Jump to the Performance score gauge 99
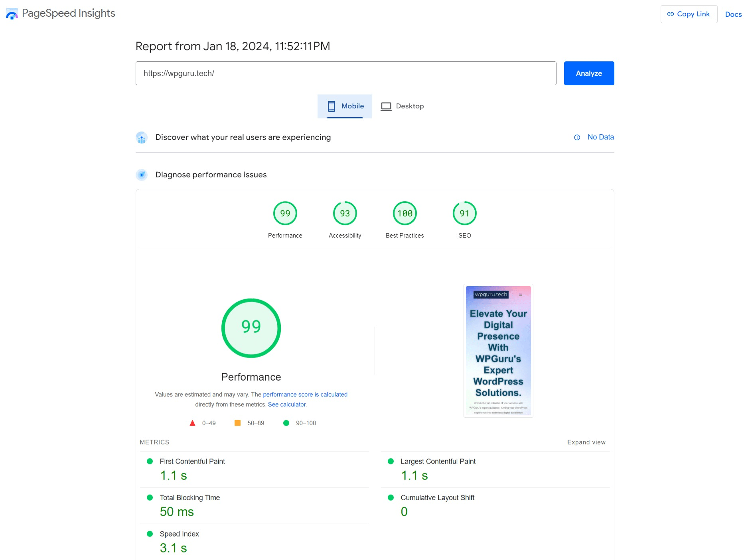Image resolution: width=744 pixels, height=560 pixels. coord(285,214)
